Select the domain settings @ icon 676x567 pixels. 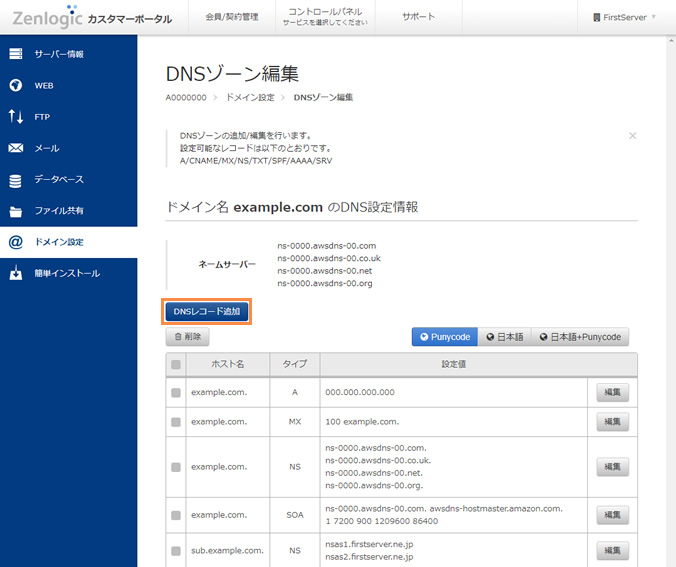(16, 242)
